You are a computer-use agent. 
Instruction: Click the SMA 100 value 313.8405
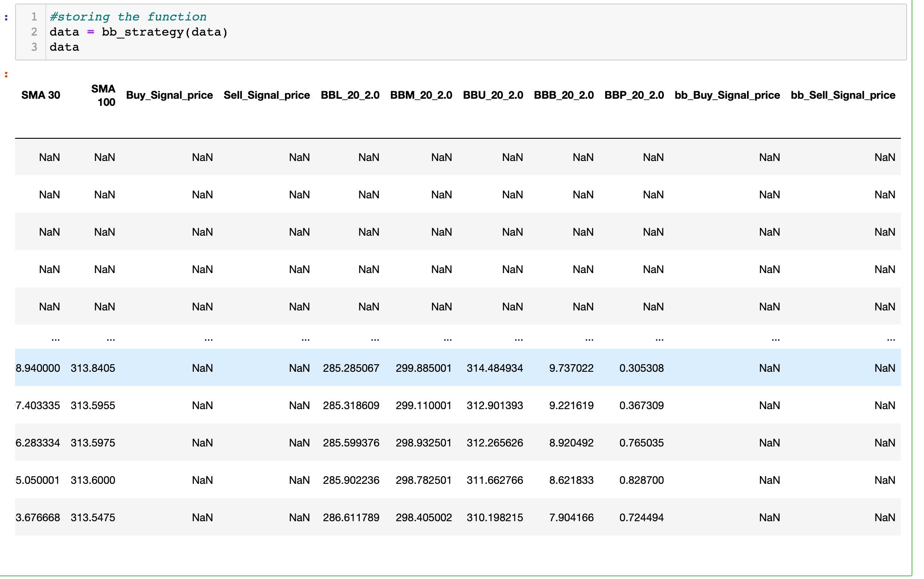click(93, 368)
